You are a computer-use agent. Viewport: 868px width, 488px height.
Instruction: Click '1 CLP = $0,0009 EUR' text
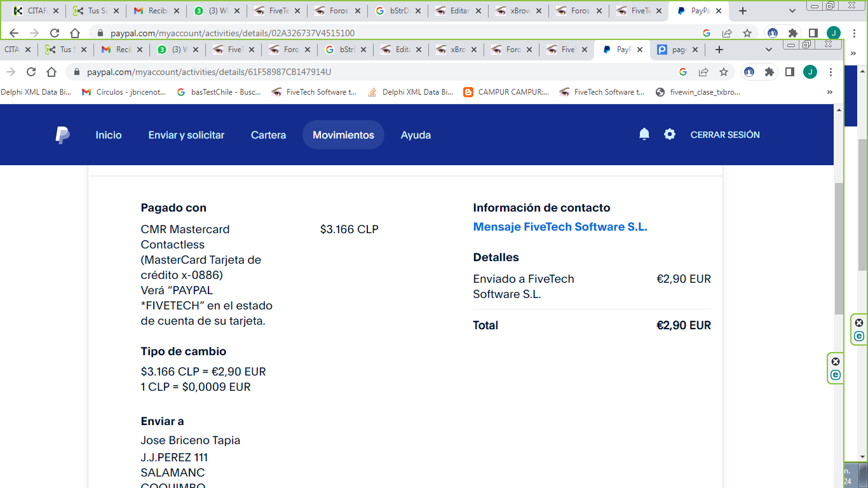tap(196, 387)
